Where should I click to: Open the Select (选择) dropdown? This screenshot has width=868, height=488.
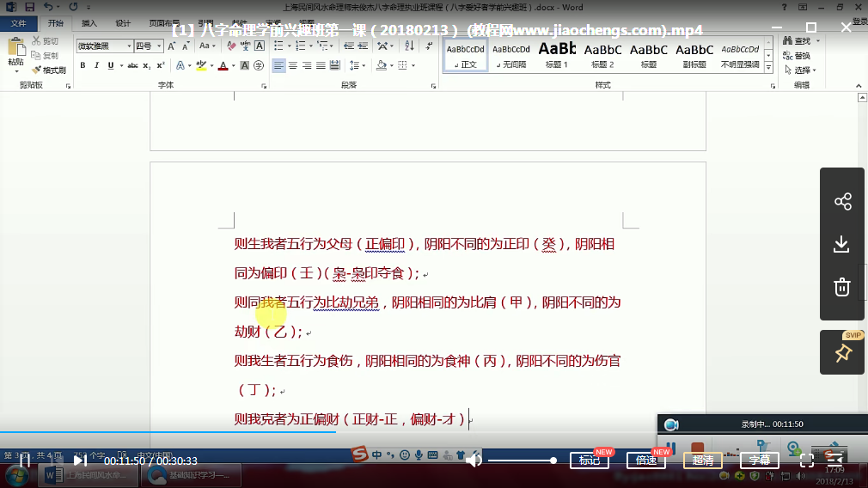pos(800,70)
